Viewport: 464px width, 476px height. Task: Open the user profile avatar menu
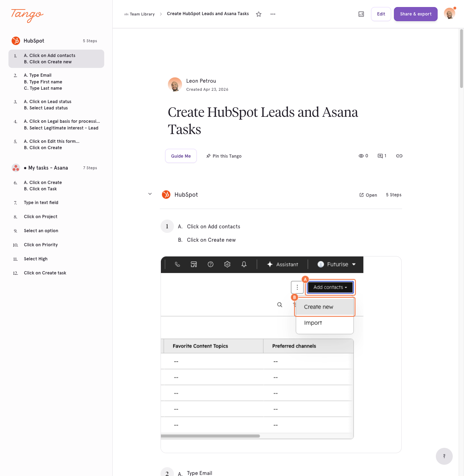click(450, 14)
